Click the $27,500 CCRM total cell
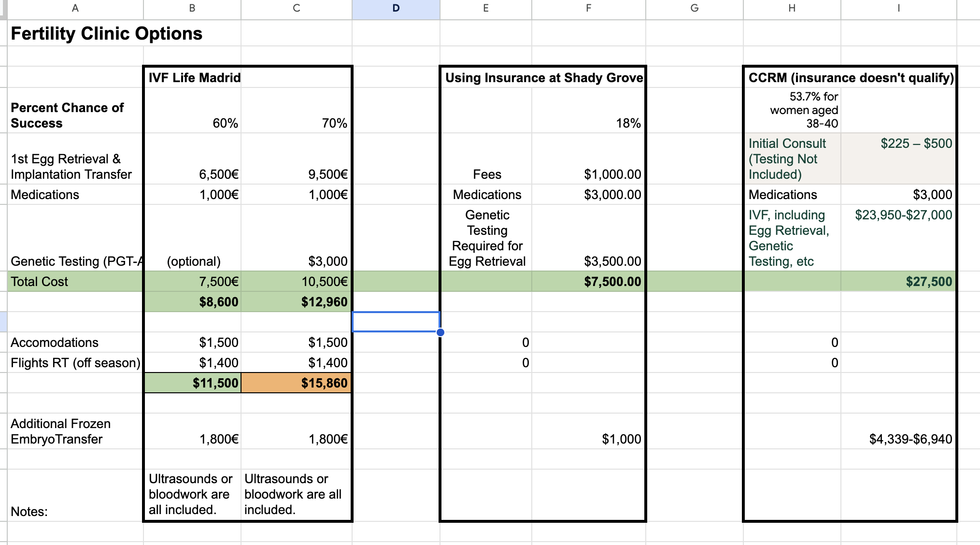 pos(898,282)
